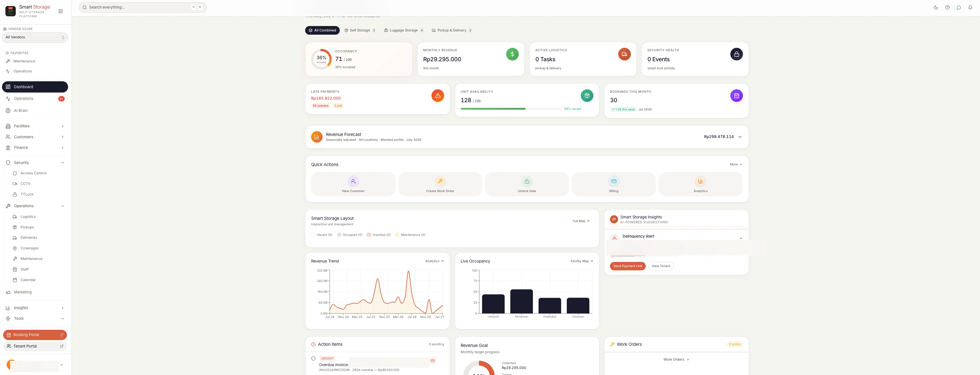Open the Revenue Trend Analytics link
Viewport: 980px width, 375px height.
(434, 261)
